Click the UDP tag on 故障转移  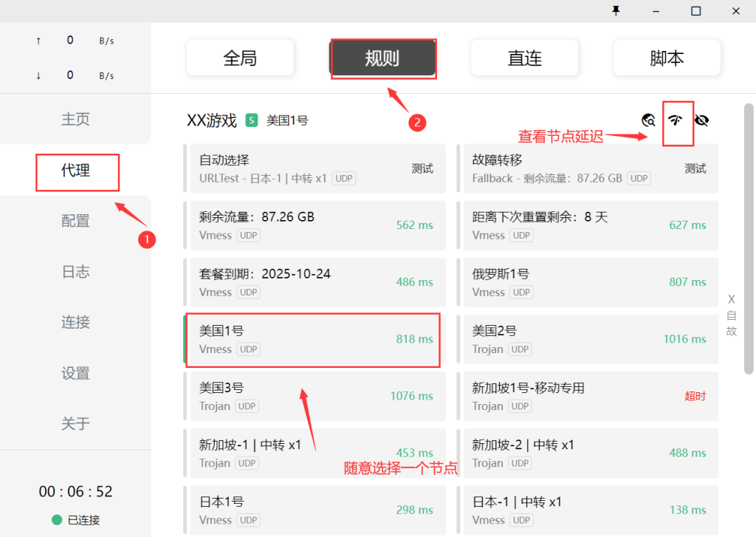639,179
